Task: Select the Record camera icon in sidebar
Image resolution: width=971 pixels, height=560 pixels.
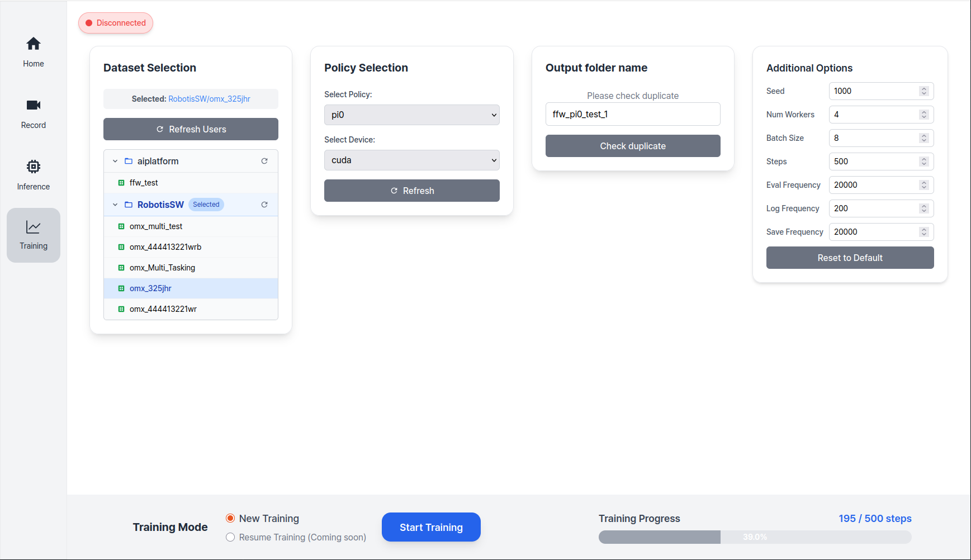Action: tap(33, 113)
